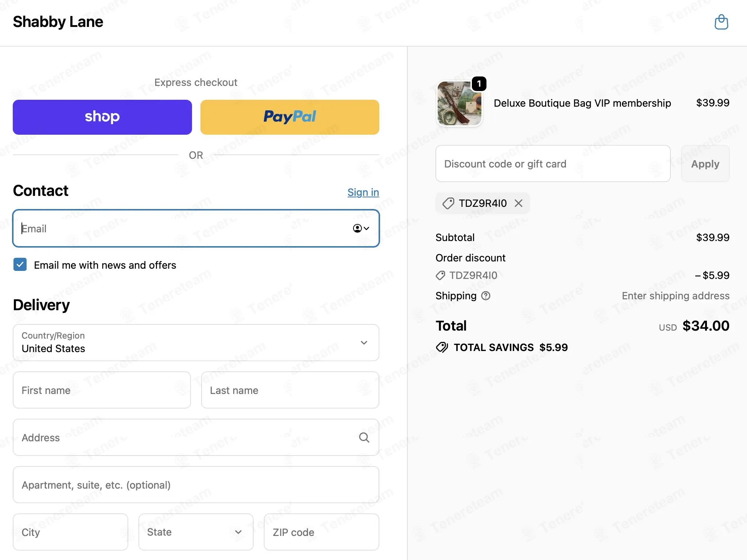This screenshot has height=560, width=747.
Task: Open the shopping bag cart icon
Action: (x=721, y=22)
